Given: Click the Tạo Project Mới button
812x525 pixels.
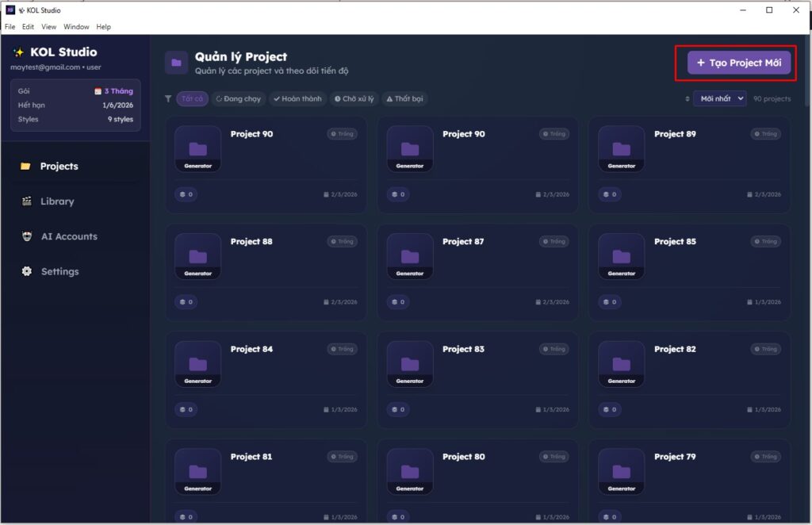Looking at the screenshot, I should point(739,63).
